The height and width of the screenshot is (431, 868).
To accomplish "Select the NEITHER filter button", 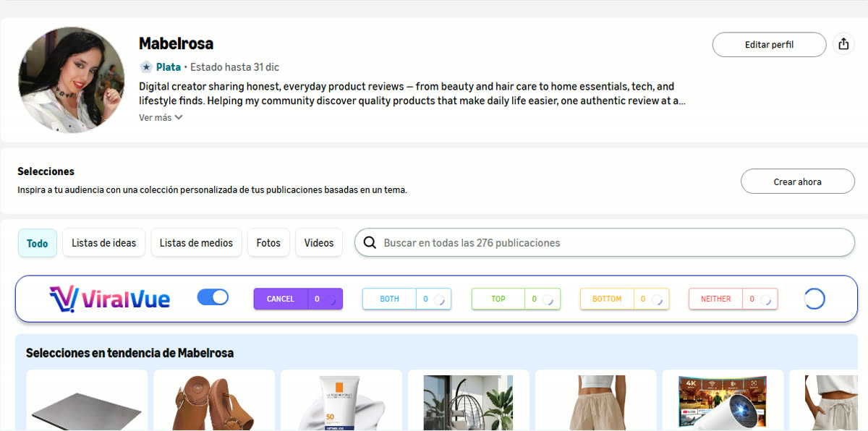I will 715,299.
